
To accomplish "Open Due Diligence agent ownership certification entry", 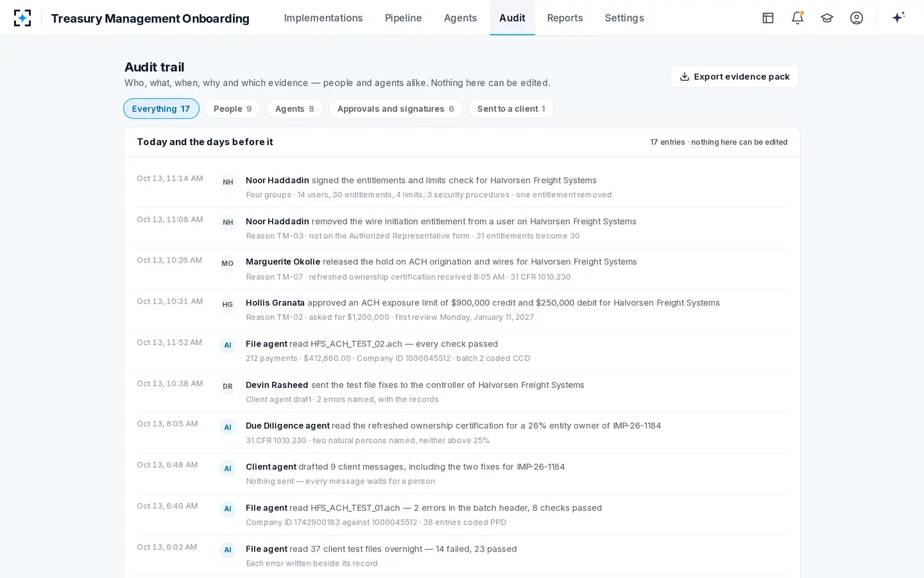I will click(462, 433).
